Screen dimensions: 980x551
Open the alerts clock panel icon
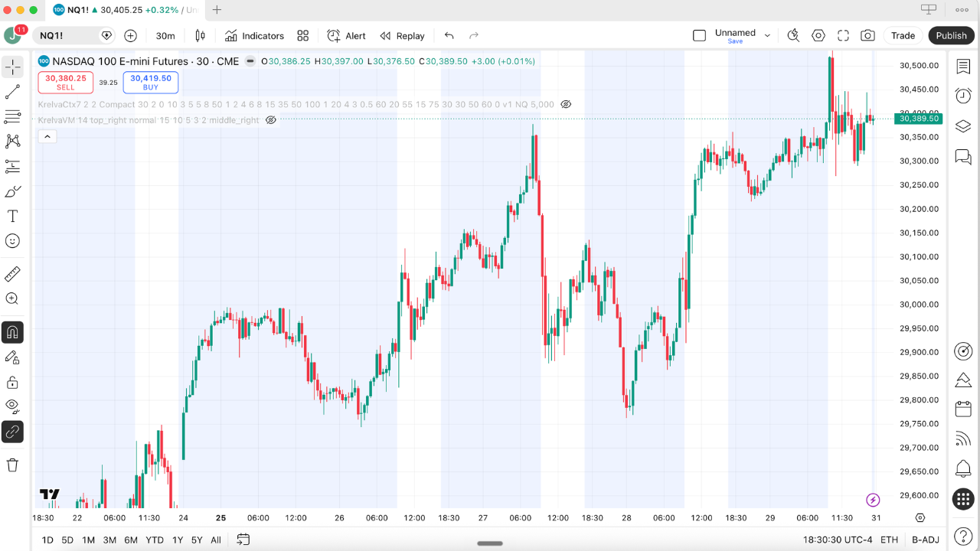click(963, 96)
